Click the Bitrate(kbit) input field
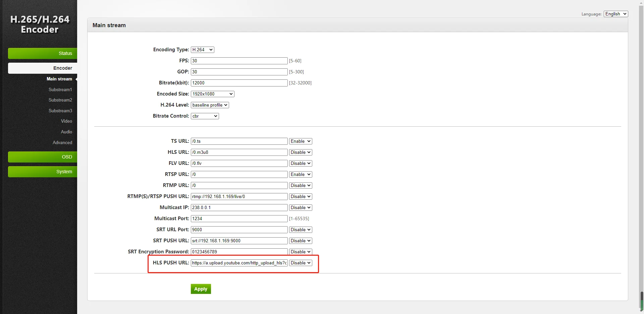 pos(239,83)
